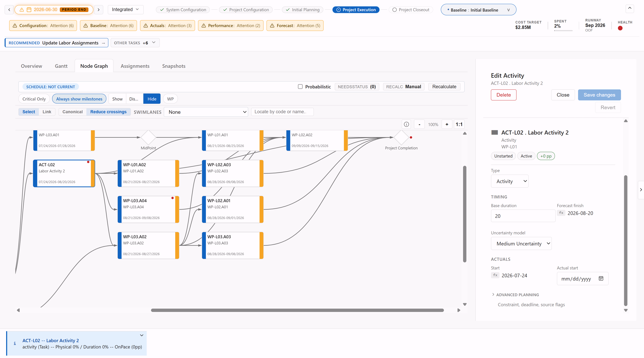Click the Project Completion milestone diamond
Screen dimensions: 644x358
[401, 137]
